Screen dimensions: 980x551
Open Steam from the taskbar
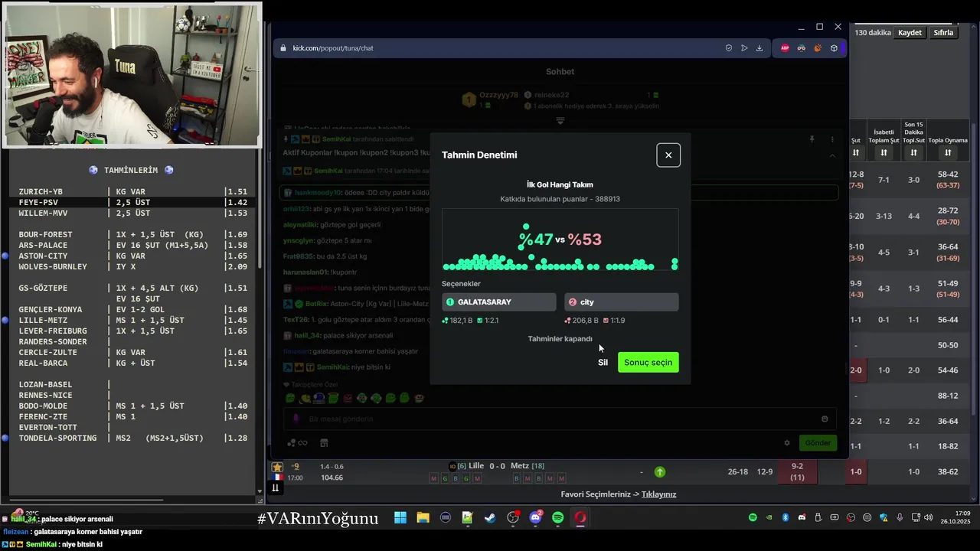pyautogui.click(x=490, y=518)
